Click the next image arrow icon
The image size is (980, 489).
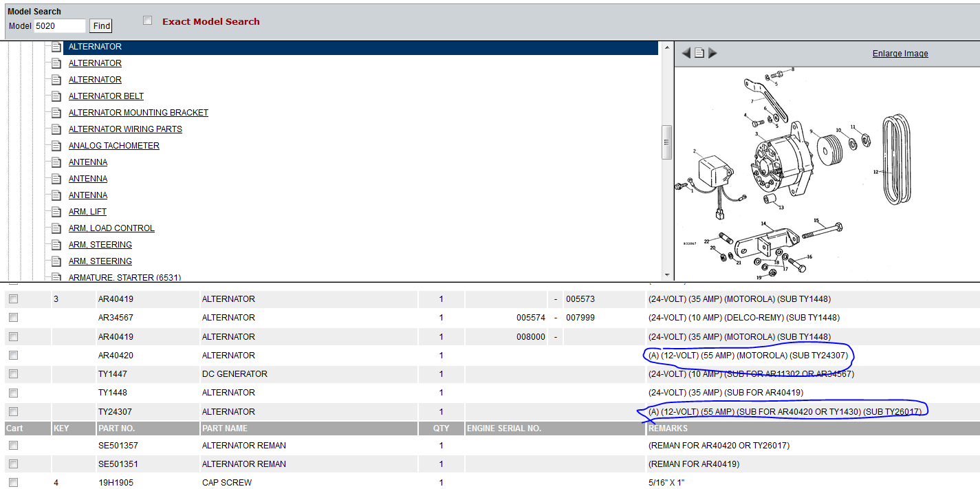tap(712, 53)
